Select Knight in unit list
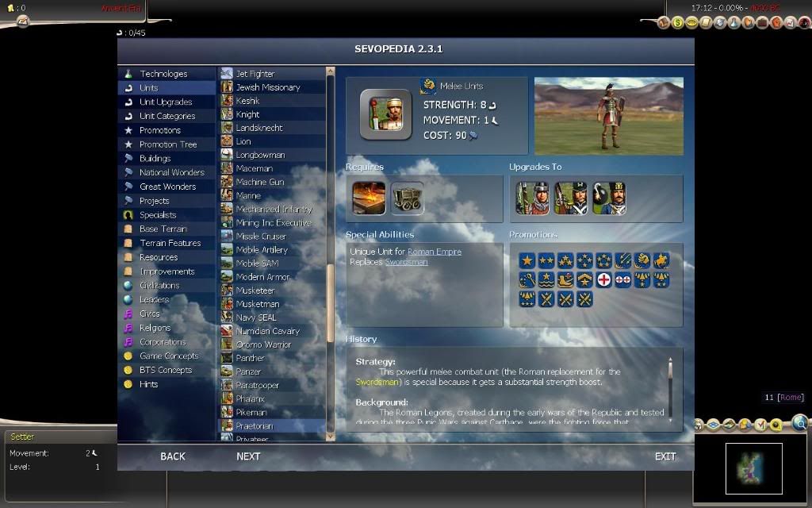The image size is (812, 508). click(273, 114)
